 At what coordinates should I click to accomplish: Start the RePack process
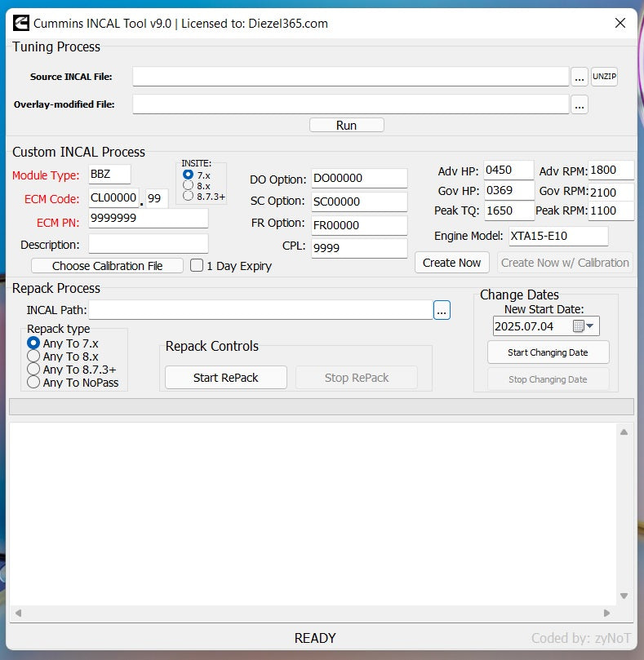click(225, 378)
